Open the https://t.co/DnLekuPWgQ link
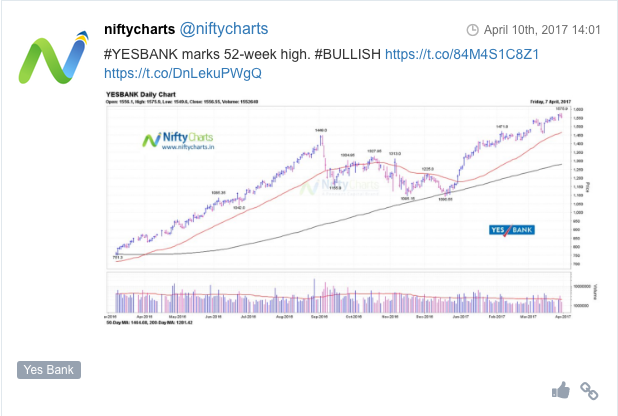This screenshot has width=618, height=416. [183, 73]
